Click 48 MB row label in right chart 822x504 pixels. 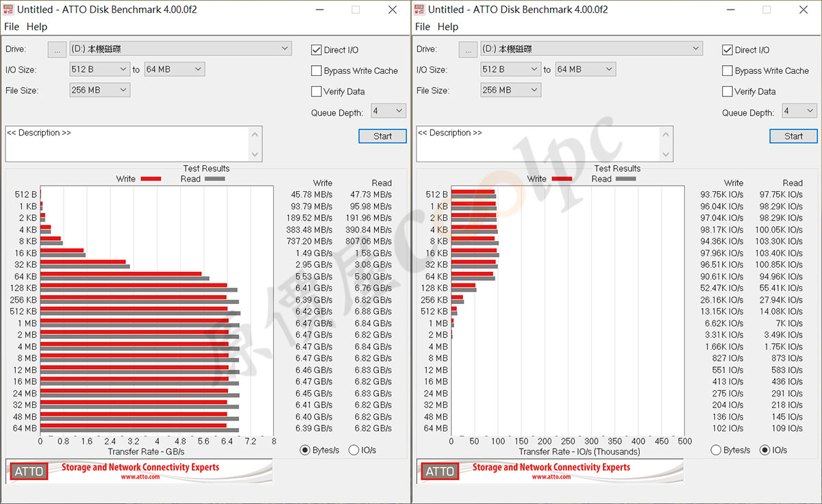pyautogui.click(x=436, y=416)
